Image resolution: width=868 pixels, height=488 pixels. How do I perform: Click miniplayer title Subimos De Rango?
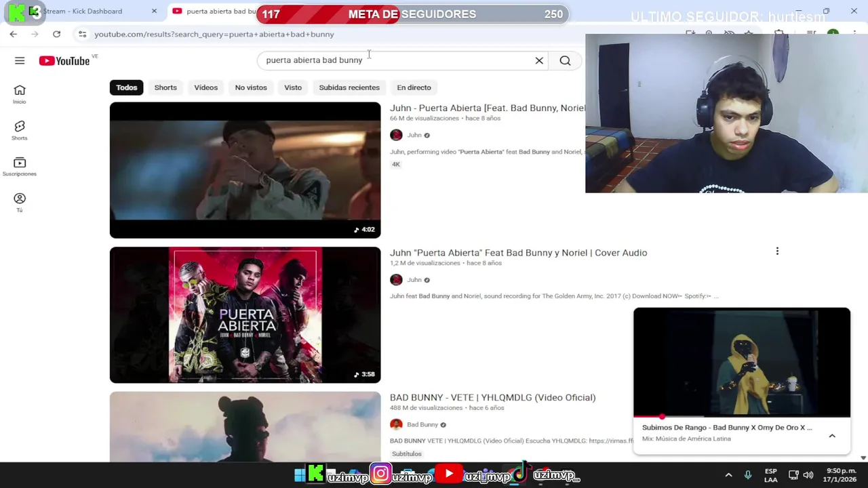[727, 428]
